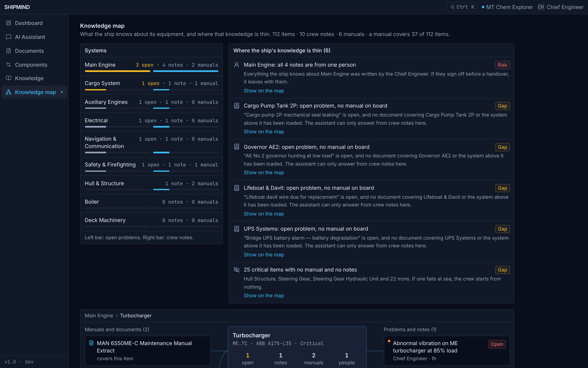Image resolution: width=588 pixels, height=368 pixels.
Task: Select the Electrical system row
Action: coord(151,122)
